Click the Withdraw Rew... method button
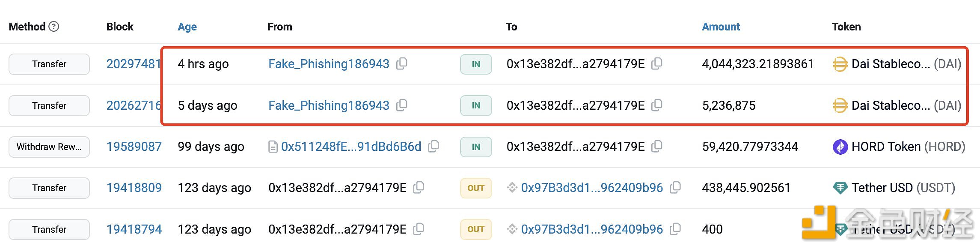Screen dimensions: 980x246 click(49, 147)
